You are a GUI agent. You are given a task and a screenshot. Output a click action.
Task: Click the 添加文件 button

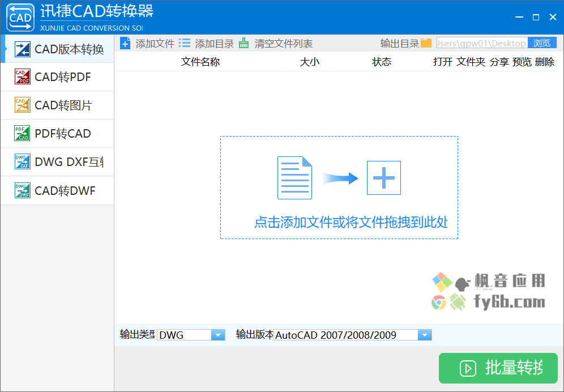(147, 44)
